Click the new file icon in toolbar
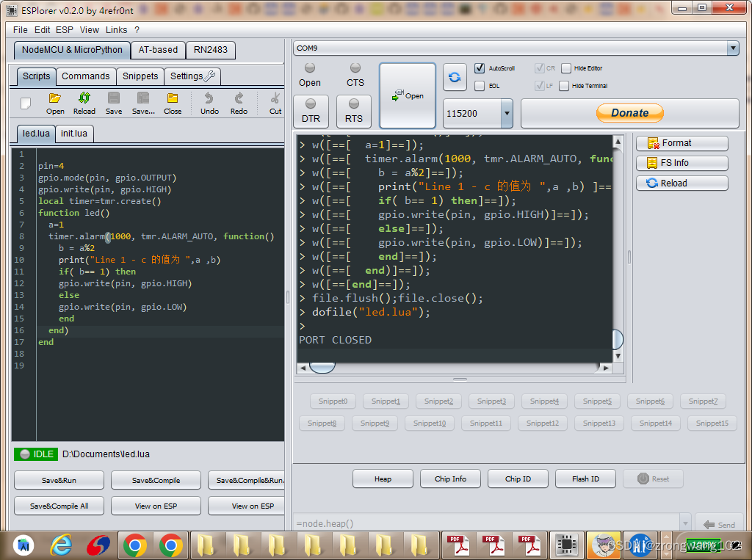The width and height of the screenshot is (752, 560). click(x=26, y=103)
